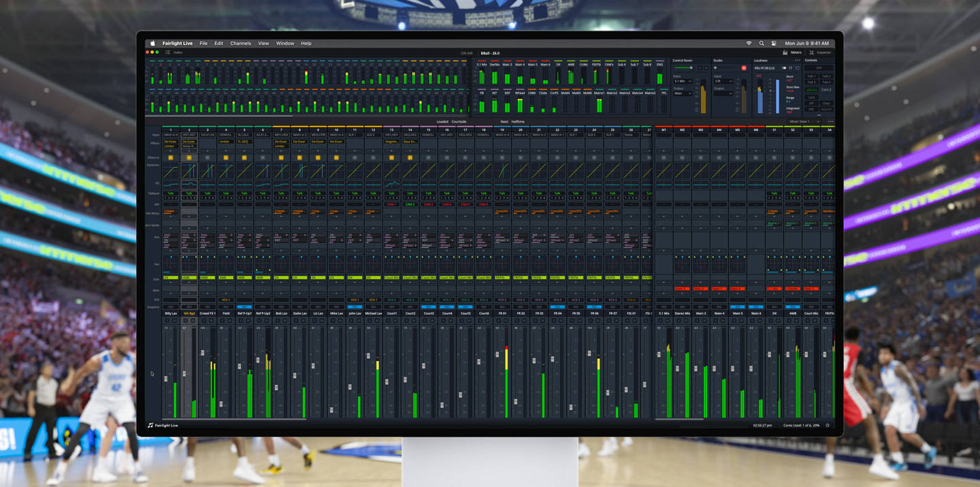Open the Loudness panel options menu
The height and width of the screenshot is (487, 980).
click(797, 61)
